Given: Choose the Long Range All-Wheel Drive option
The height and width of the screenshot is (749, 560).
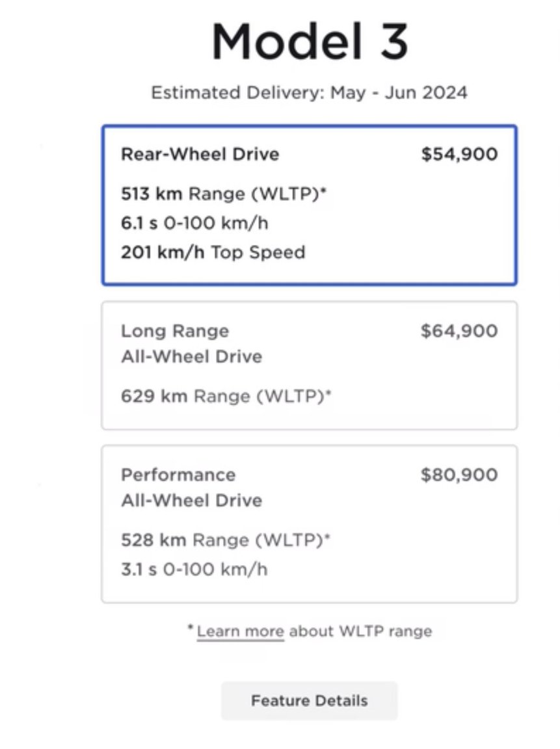Looking at the screenshot, I should click(309, 365).
